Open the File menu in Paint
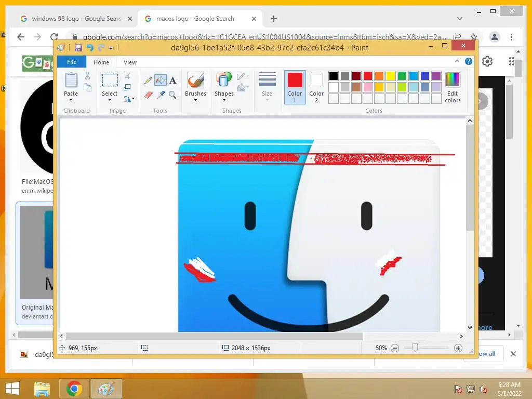 pos(72,62)
